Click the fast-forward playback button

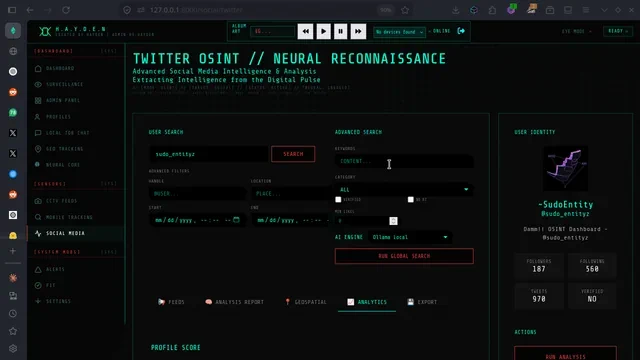click(358, 31)
